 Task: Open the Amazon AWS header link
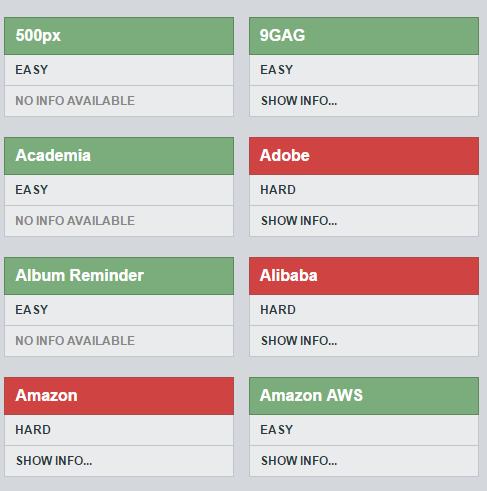click(311, 395)
